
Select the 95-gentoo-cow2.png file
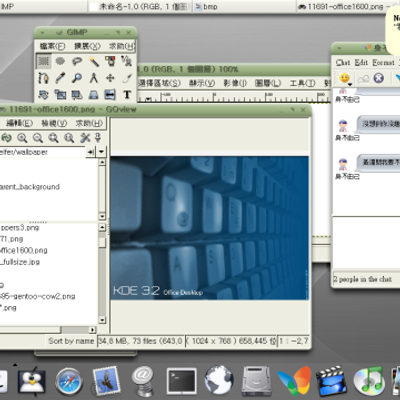coord(37,296)
